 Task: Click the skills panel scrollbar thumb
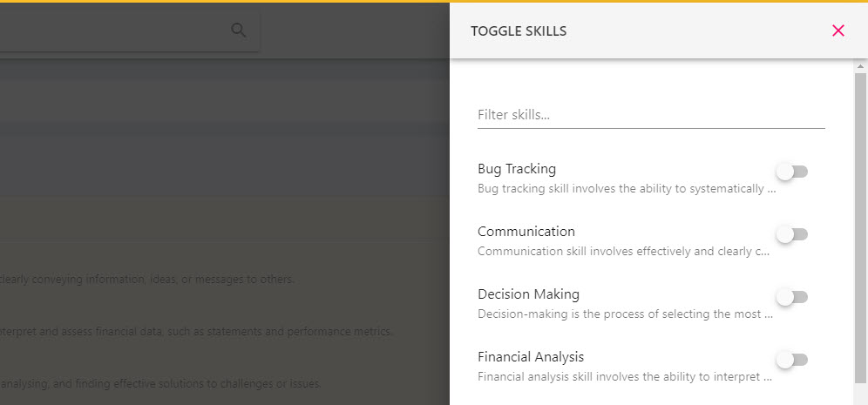tap(860, 228)
